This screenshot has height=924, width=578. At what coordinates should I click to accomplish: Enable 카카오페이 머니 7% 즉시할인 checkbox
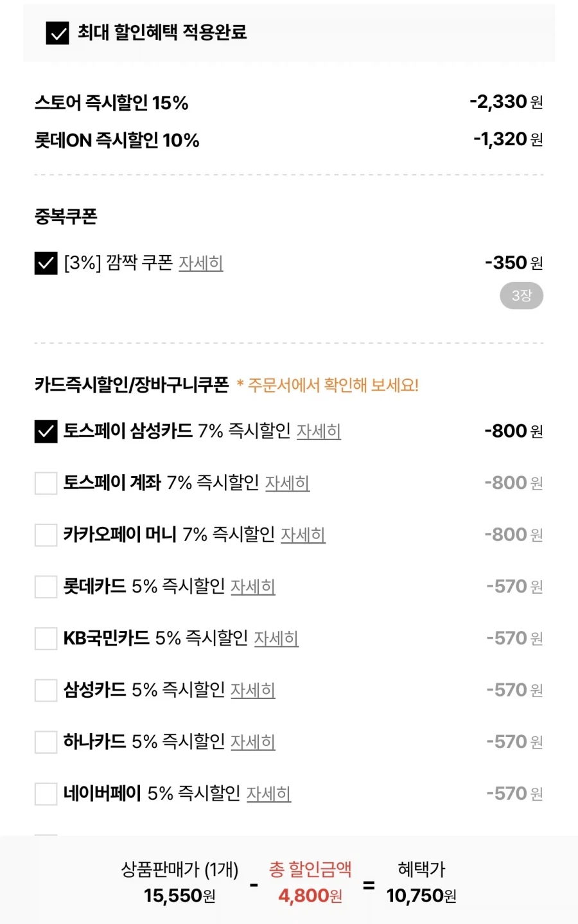(x=46, y=535)
